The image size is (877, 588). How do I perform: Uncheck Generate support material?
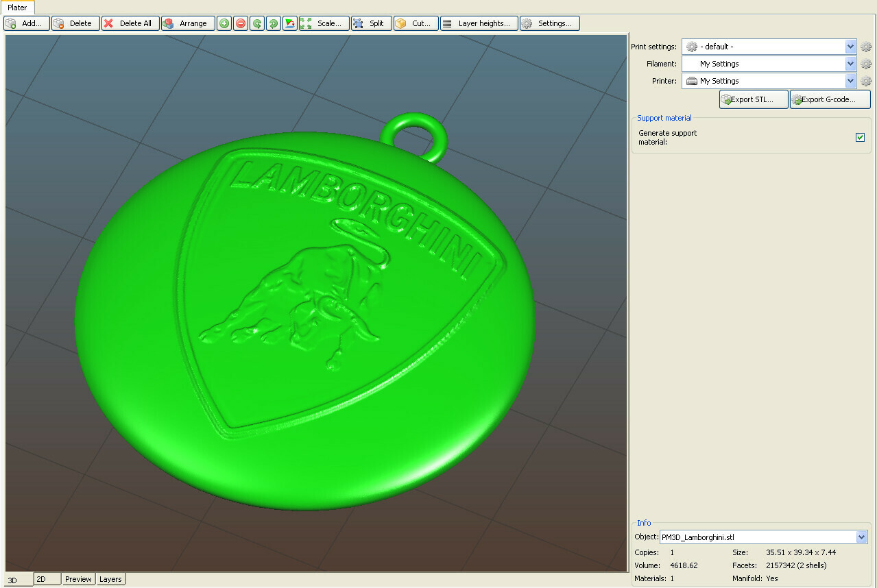[x=860, y=137]
